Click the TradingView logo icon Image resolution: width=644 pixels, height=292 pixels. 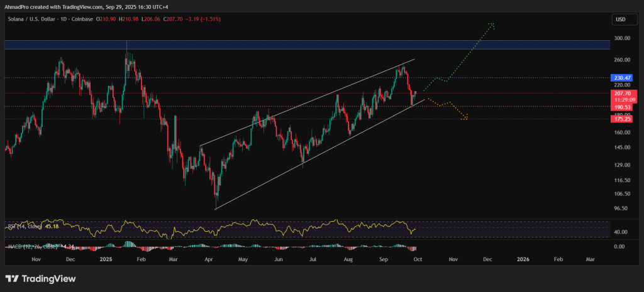12,279
